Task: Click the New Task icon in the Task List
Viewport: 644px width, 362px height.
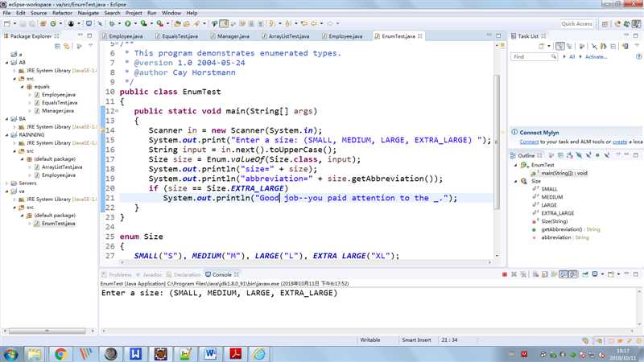Action: pos(541,47)
